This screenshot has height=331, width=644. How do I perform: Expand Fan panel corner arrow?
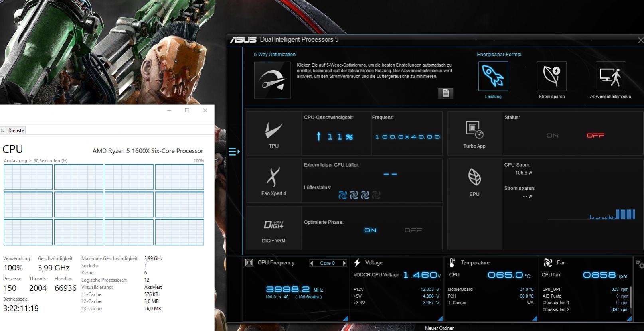click(629, 318)
